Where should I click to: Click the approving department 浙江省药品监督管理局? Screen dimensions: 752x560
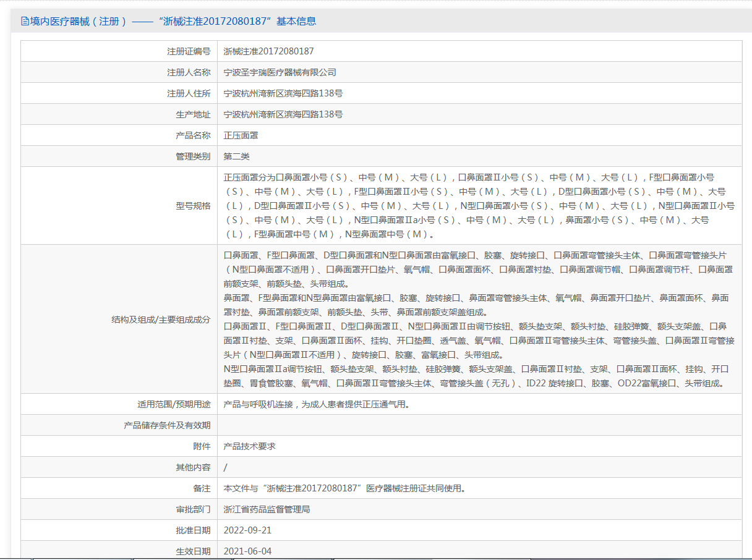pos(267,509)
